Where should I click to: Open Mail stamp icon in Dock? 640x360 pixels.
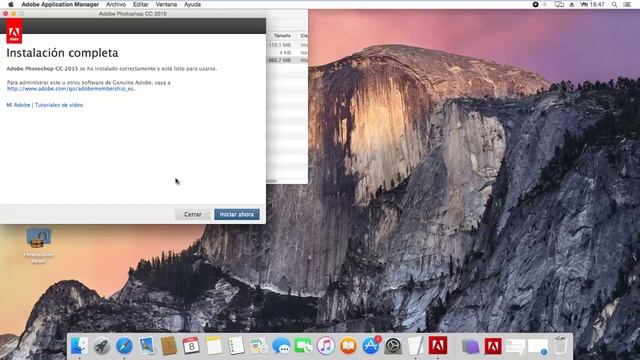(x=147, y=346)
